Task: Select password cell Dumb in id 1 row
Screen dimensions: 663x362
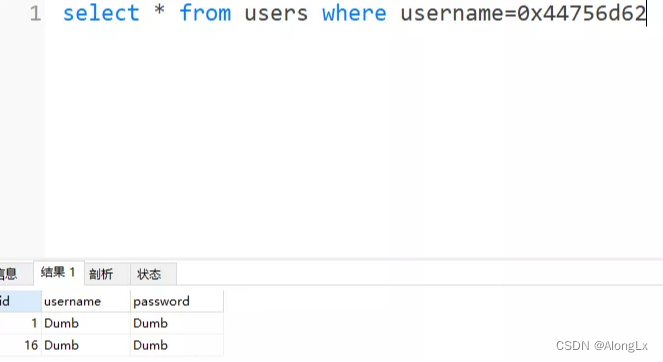Action: (177, 323)
